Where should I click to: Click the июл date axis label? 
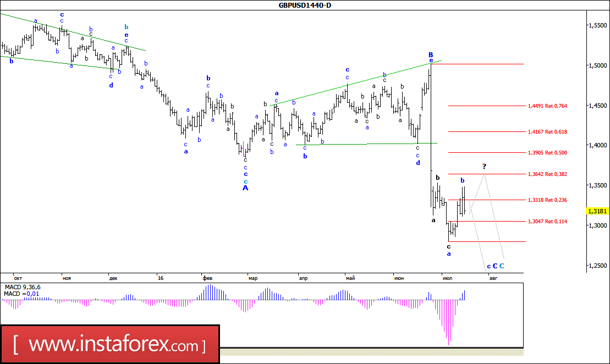[447, 278]
